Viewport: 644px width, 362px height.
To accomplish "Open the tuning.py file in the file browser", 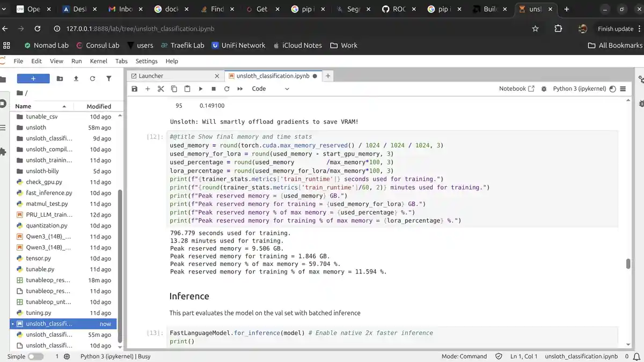I will [x=39, y=313].
